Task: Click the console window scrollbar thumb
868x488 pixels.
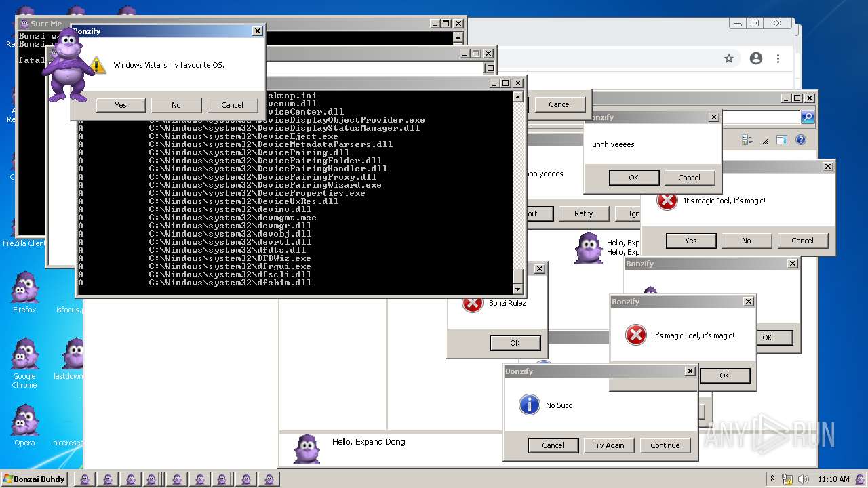Action: point(518,276)
